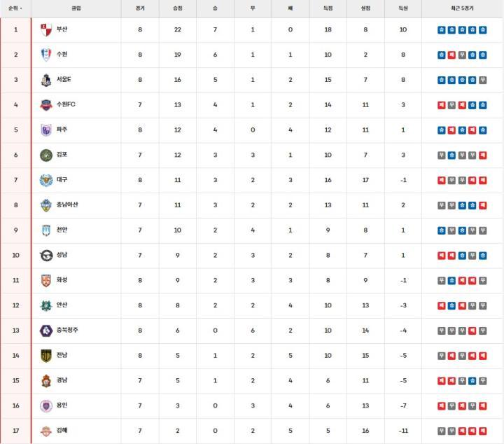Image resolution: width=504 pixels, height=444 pixels.
Task: Sort table by the 순위 rank arrow
Action: 21,8
